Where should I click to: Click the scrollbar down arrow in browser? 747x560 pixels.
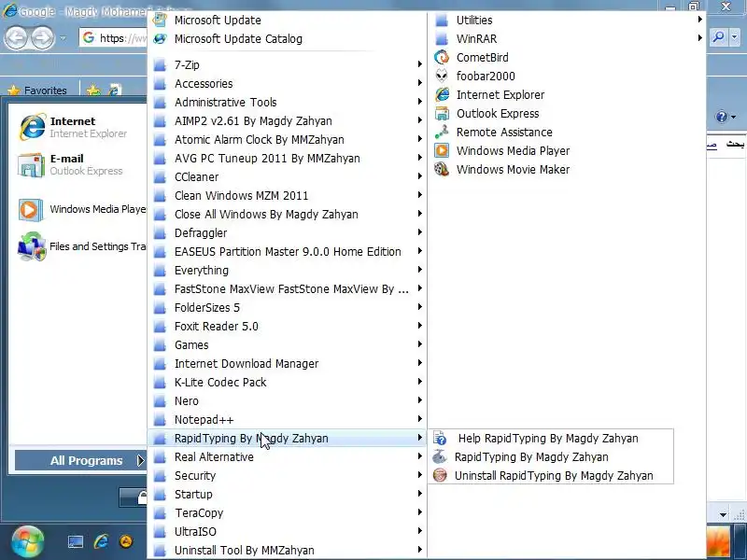pos(723,515)
